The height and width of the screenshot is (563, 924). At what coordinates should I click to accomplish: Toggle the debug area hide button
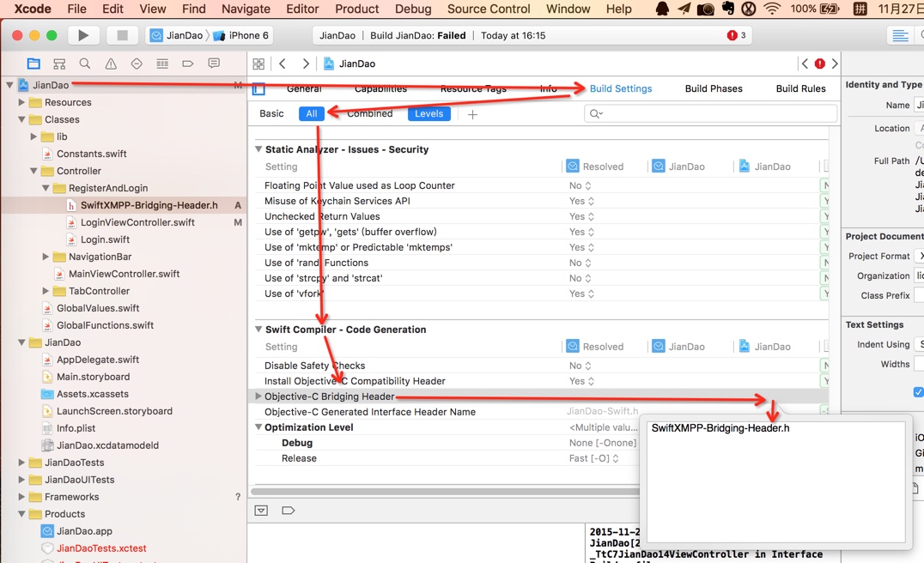point(261,511)
